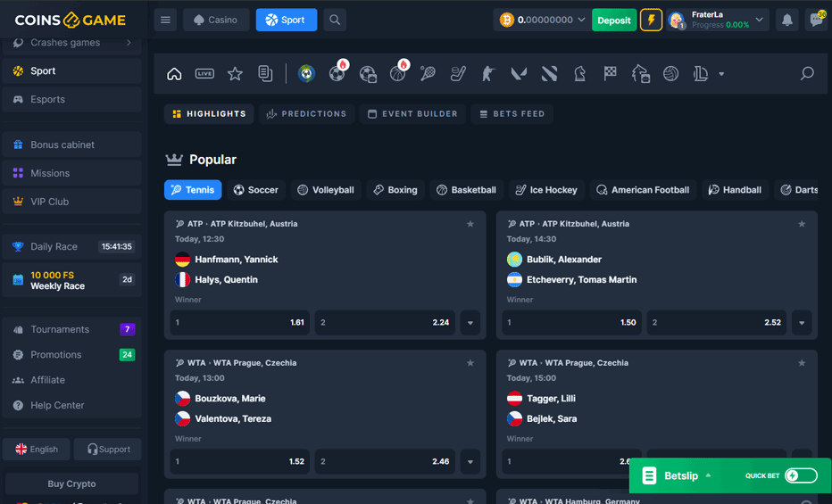
Task: Bet on Etcheverry at 2.52
Action: [x=717, y=322]
